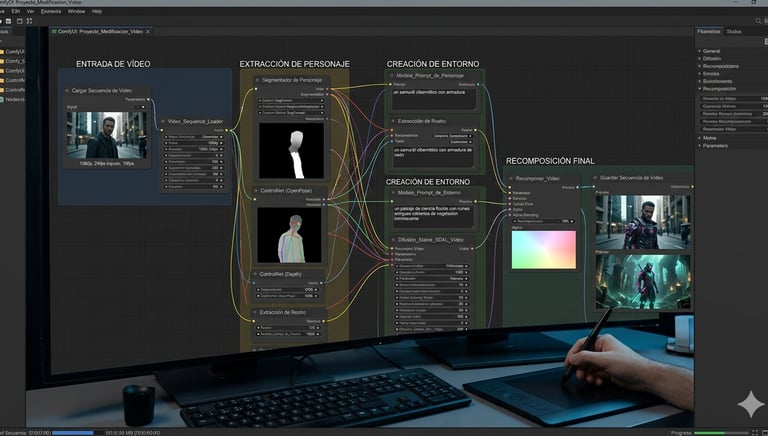Viewport: 768px width, 436px height.
Task: Edit the 'samurái cibernético con armadura de neón' prompt
Action: pos(433,157)
